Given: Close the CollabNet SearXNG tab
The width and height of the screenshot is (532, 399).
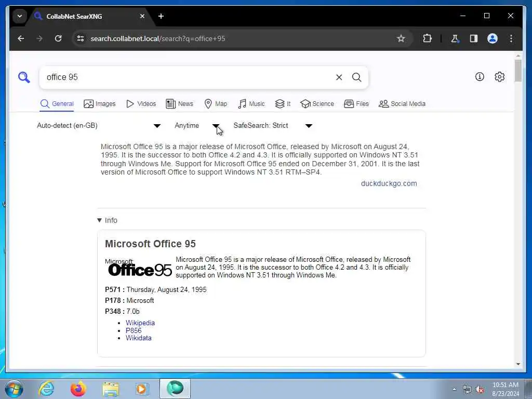Looking at the screenshot, I should (x=142, y=16).
